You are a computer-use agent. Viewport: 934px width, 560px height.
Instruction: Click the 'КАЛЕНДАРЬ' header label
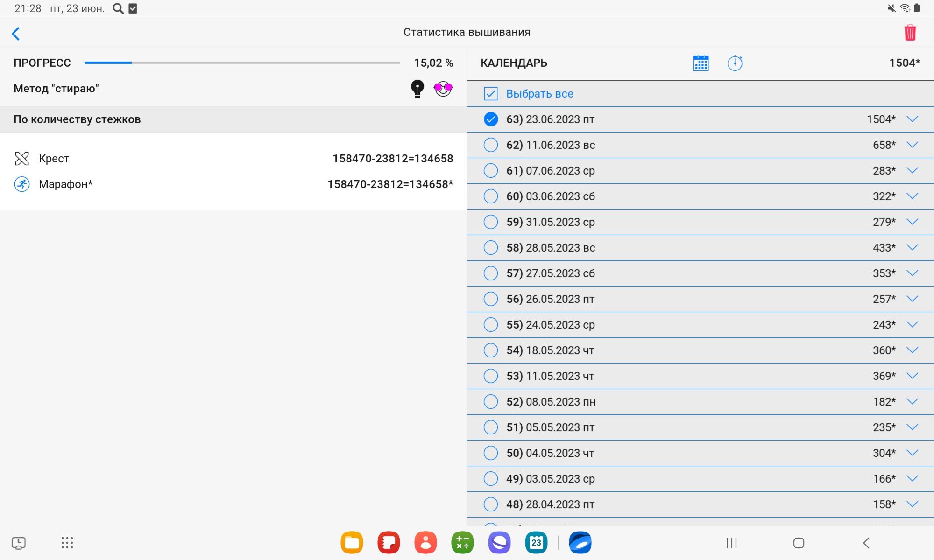point(514,63)
